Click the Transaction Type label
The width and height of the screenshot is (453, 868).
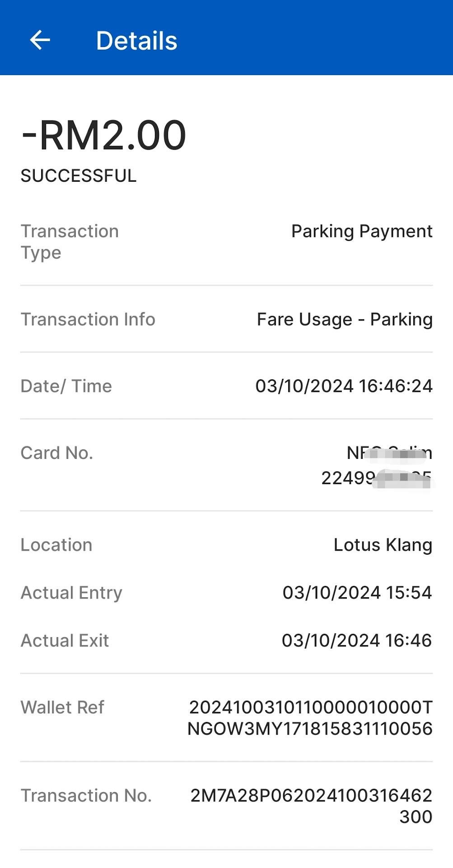click(70, 241)
